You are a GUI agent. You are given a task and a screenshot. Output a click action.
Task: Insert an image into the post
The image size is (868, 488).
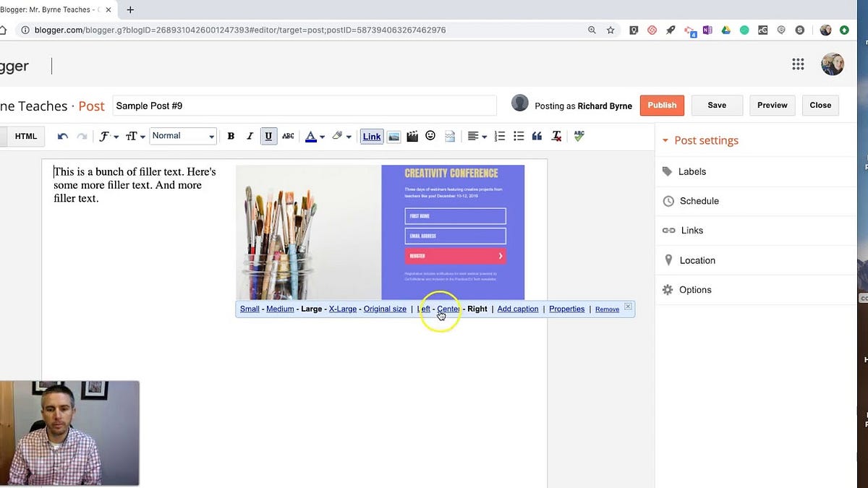[x=393, y=136]
